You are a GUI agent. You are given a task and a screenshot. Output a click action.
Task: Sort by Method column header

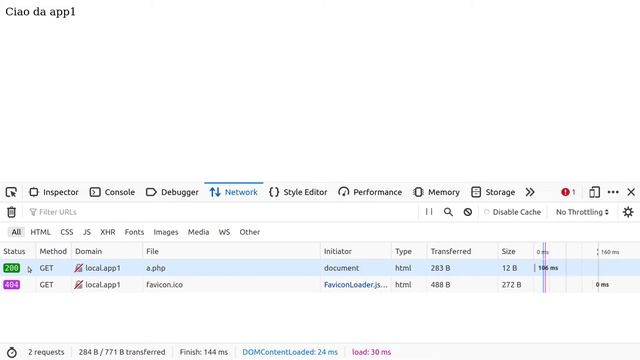pyautogui.click(x=53, y=251)
